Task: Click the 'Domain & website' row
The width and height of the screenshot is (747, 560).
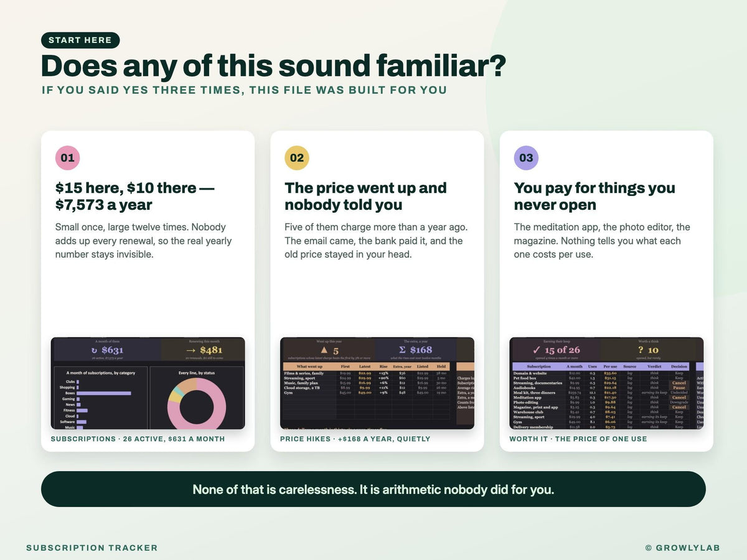Action: pyautogui.click(x=600, y=373)
